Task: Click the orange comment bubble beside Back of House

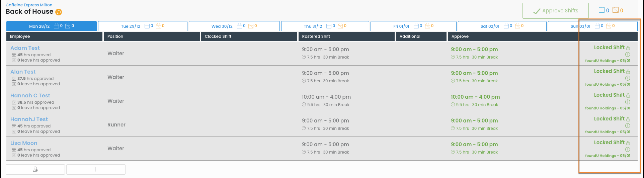Action: (x=59, y=12)
